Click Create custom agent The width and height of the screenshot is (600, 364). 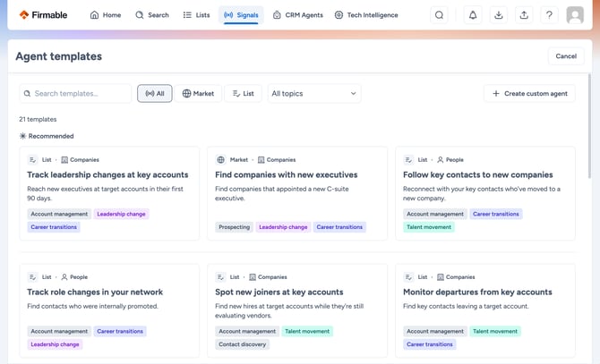529,94
